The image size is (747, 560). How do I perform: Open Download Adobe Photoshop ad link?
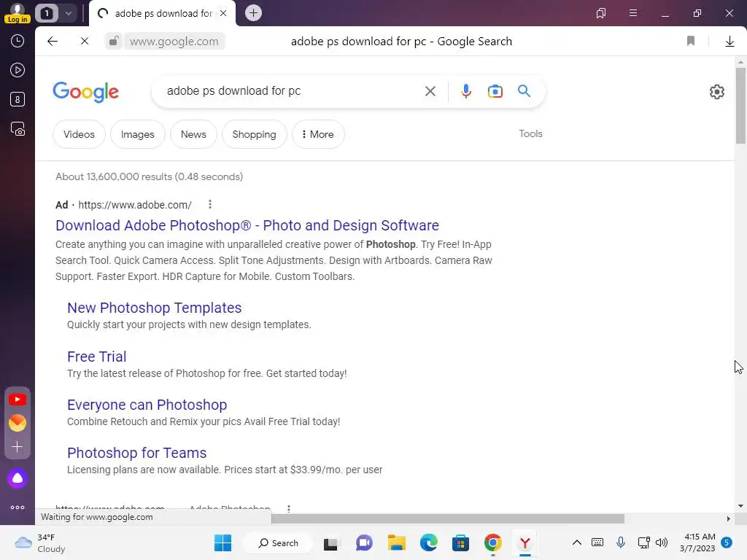[x=247, y=225]
